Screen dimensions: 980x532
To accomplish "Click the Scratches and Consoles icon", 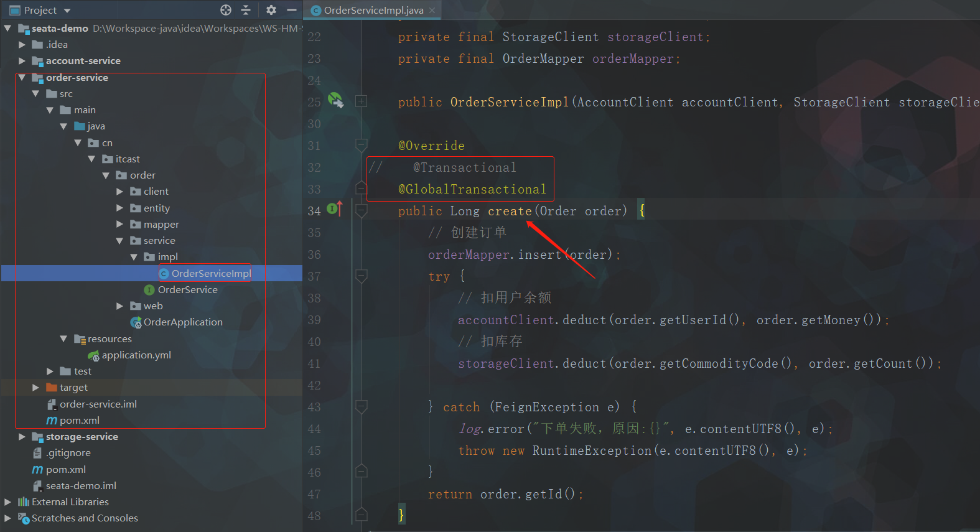I will click(x=24, y=518).
